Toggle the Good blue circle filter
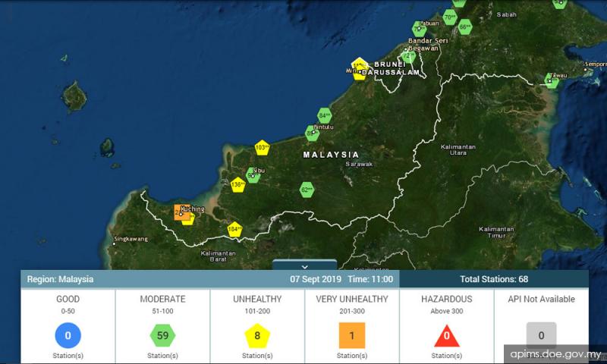This screenshot has height=364, width=607. (x=68, y=334)
